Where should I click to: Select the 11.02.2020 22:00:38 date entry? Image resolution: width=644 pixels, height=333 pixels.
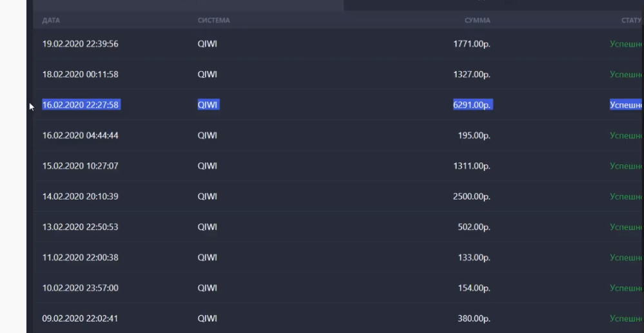pos(80,258)
